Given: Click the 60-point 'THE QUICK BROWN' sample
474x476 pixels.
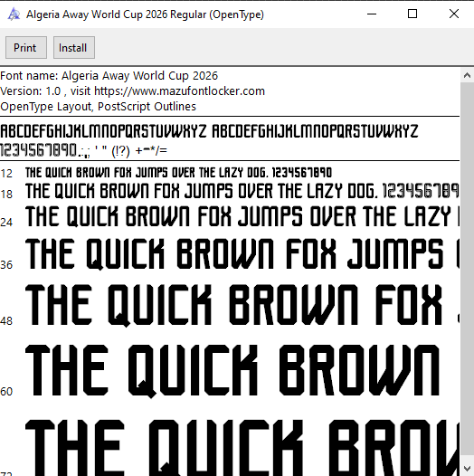Looking at the screenshot, I should point(232,371).
